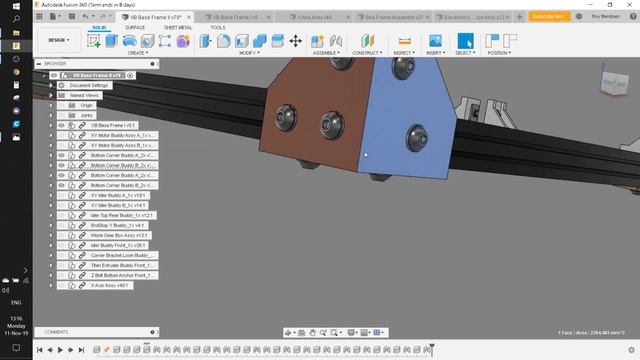
Task: Click the Subscribe Now button
Action: click(549, 16)
